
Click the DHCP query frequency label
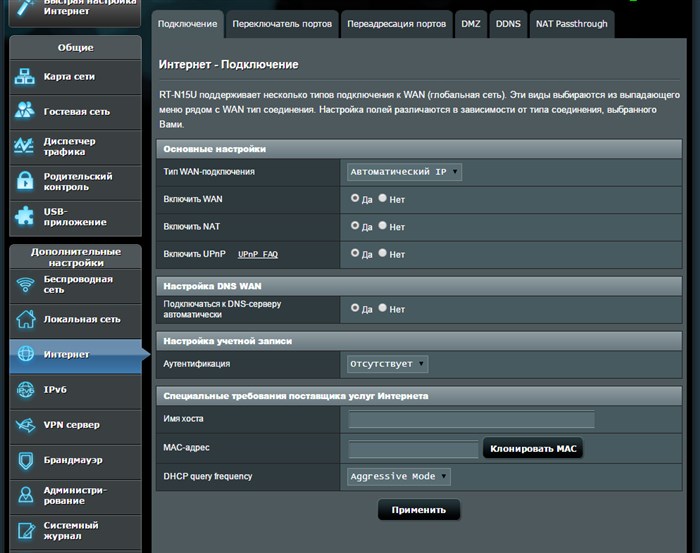point(208,476)
